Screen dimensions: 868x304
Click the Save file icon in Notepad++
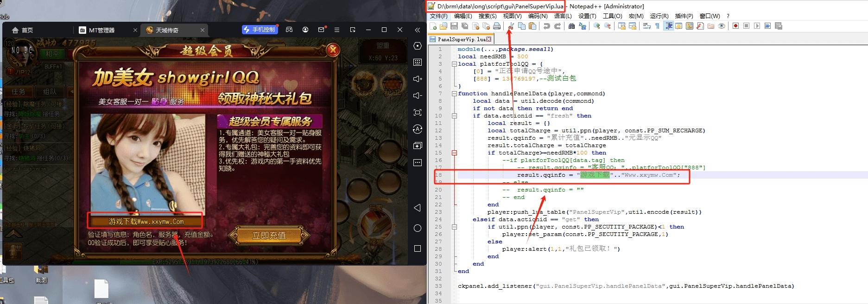pos(454,26)
